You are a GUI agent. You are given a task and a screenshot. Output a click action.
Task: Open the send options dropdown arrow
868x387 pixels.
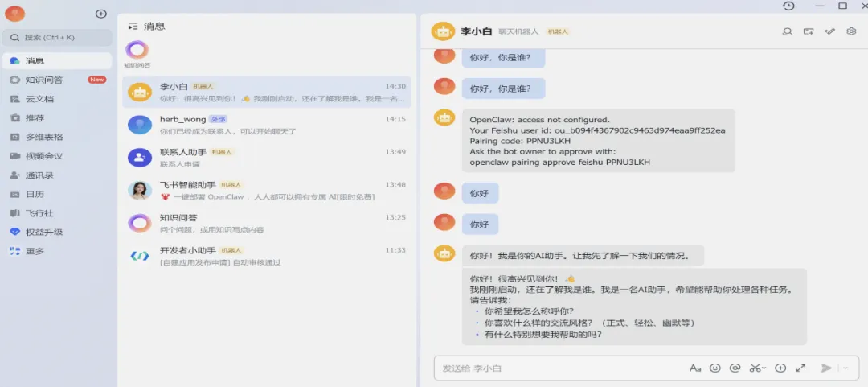(845, 368)
